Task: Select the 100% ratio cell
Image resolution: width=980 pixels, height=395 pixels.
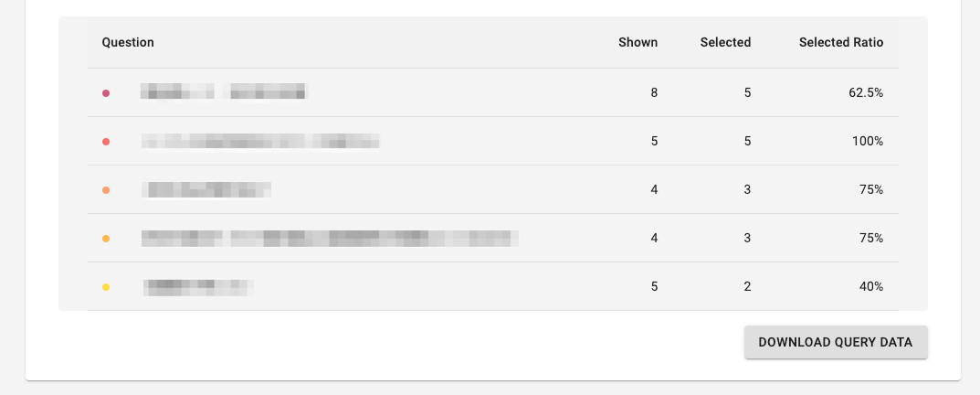Action: (x=868, y=142)
